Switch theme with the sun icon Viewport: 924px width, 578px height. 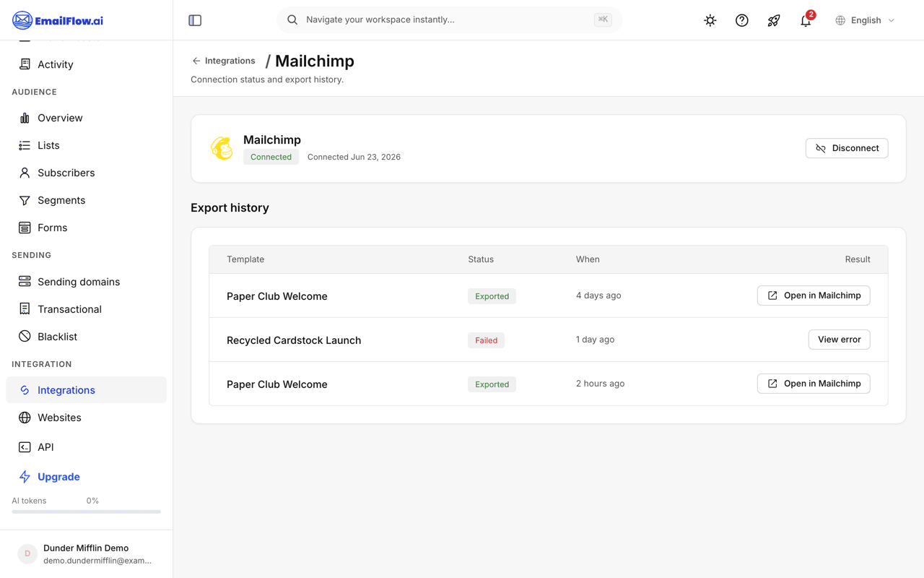[710, 20]
